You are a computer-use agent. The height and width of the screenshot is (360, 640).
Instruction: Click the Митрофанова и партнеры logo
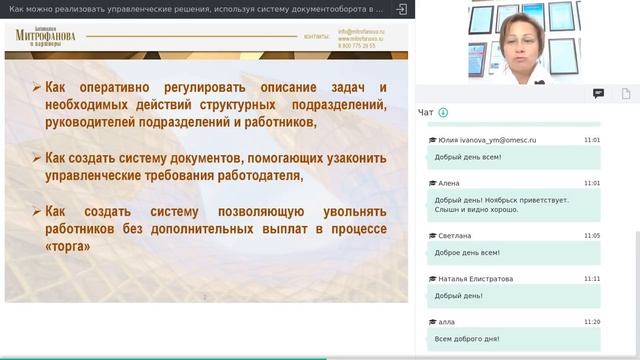click(x=45, y=37)
